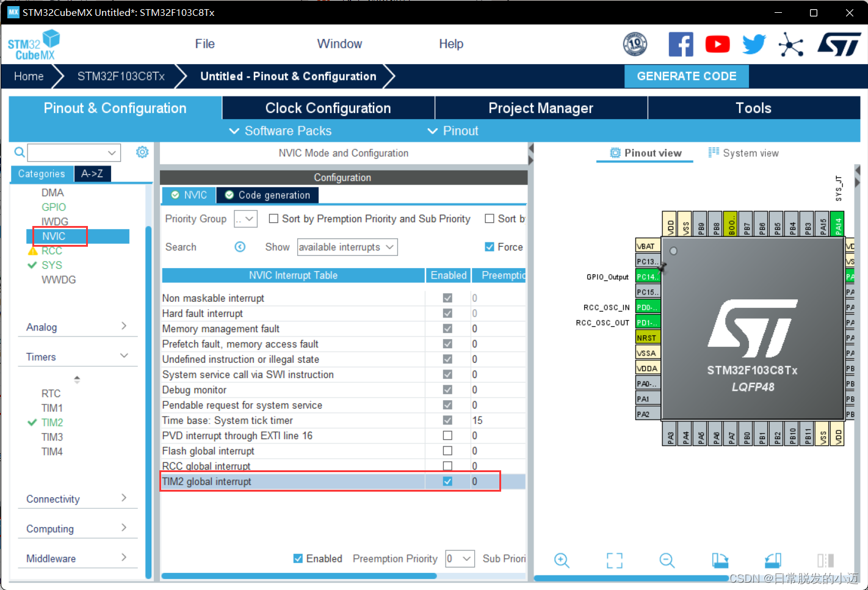Open the Code generation tab
Viewport: 868px width, 590px height.
[267, 195]
